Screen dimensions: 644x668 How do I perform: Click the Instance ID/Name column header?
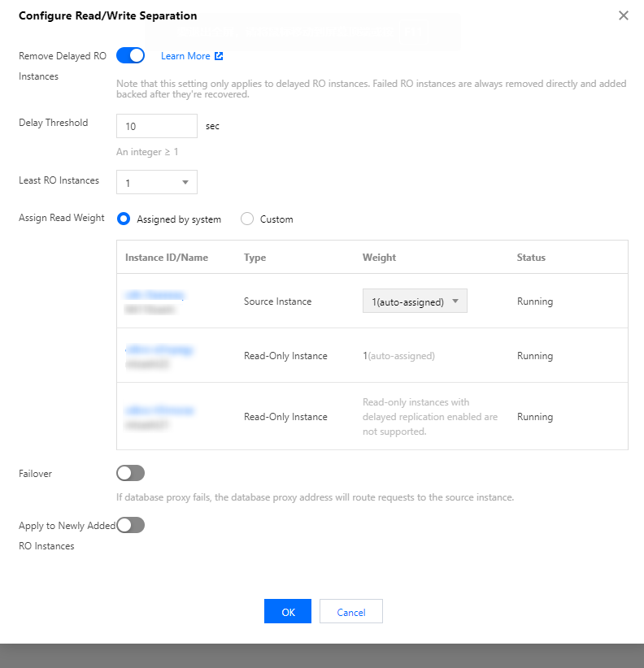[x=167, y=258]
